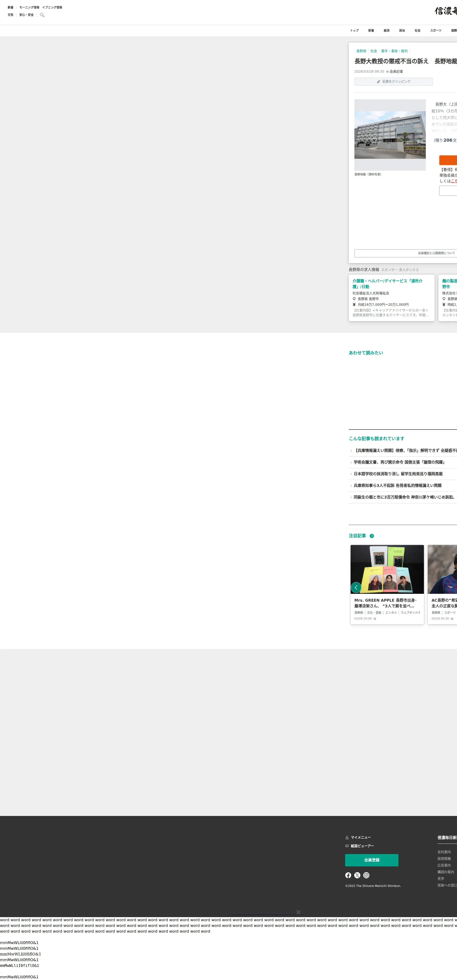Viewport: 457px width, 980px height.
Task: Open the スポーツ navigation item
Action: tap(436, 30)
